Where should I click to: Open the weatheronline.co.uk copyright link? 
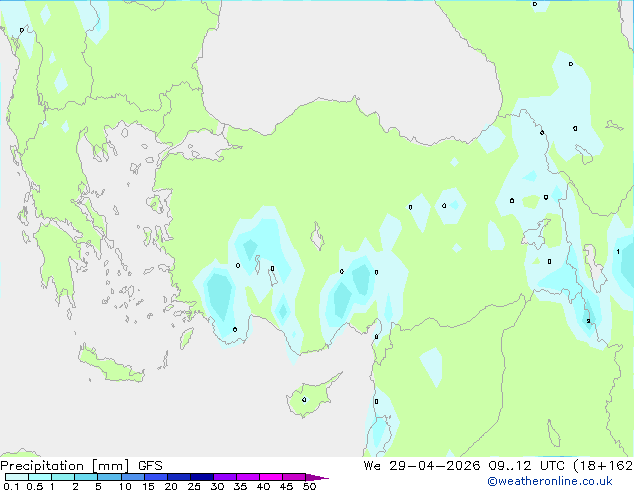tap(549, 481)
